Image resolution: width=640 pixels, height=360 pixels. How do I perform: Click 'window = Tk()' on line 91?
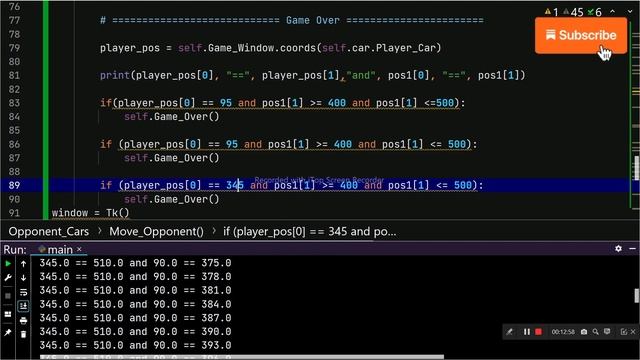[x=90, y=213]
